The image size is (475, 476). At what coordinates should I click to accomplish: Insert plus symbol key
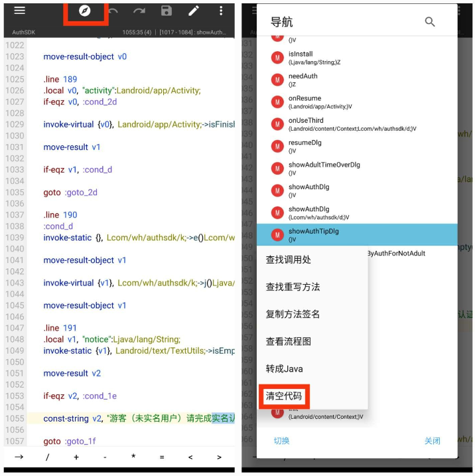76,457
